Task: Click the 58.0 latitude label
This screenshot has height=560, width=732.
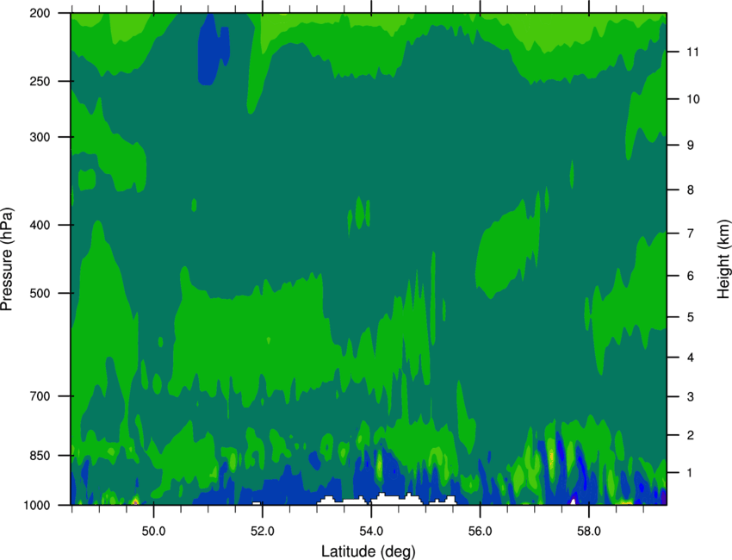Action: click(589, 532)
